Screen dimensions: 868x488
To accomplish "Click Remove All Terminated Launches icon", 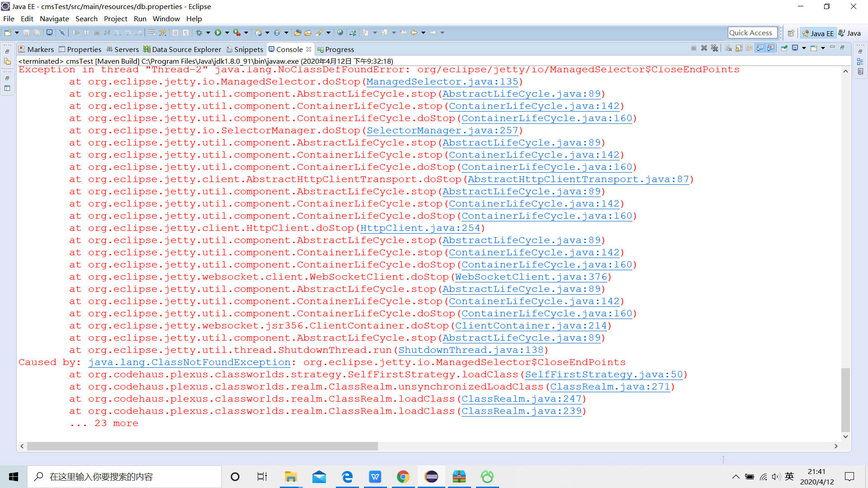I will tap(714, 48).
